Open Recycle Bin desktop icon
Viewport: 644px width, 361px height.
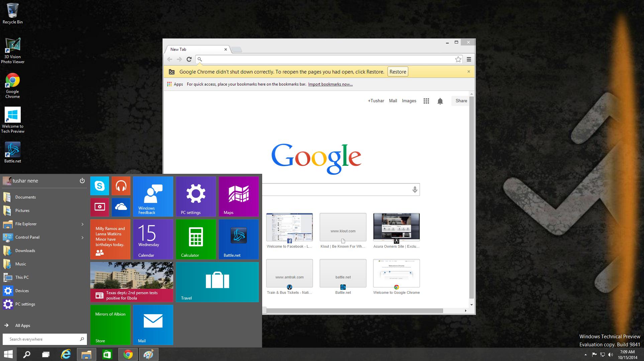click(13, 13)
